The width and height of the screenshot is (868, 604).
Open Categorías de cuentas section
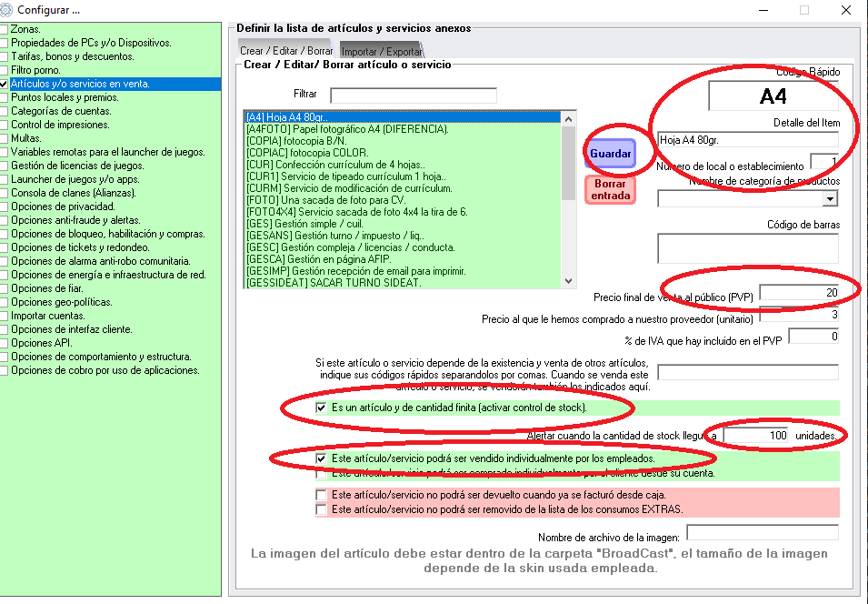61,111
